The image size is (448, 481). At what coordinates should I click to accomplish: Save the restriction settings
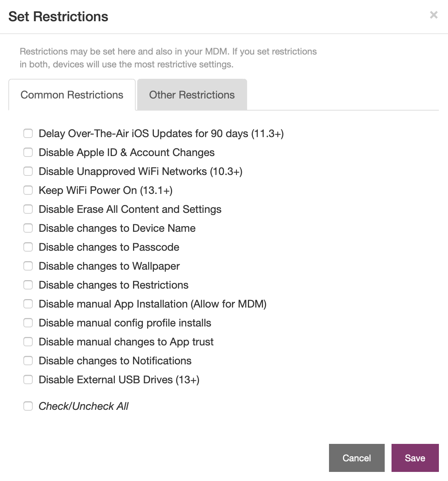point(415,458)
